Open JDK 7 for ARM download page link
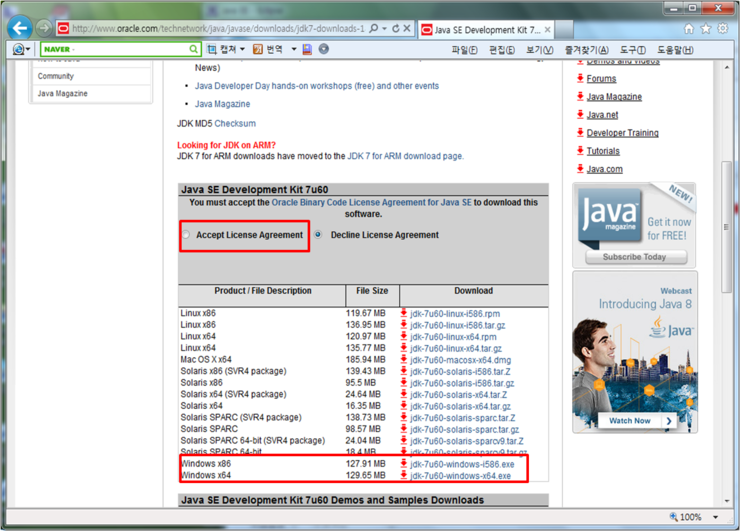The width and height of the screenshot is (740, 531). click(405, 156)
